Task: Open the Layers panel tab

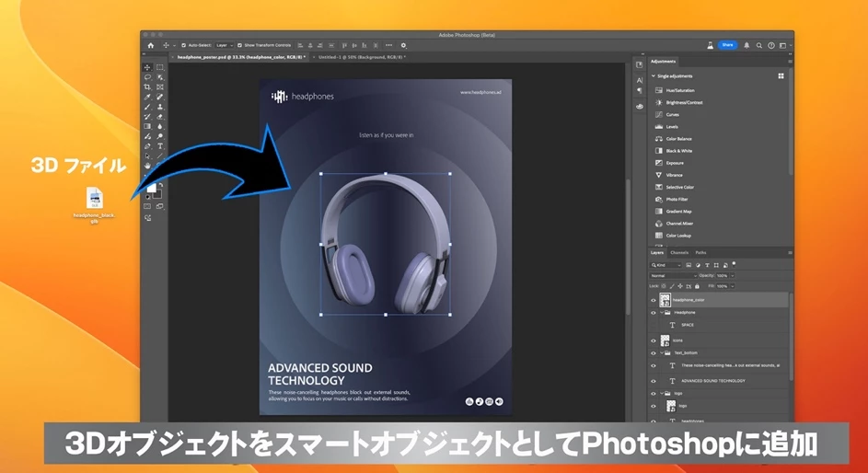Action: click(657, 253)
